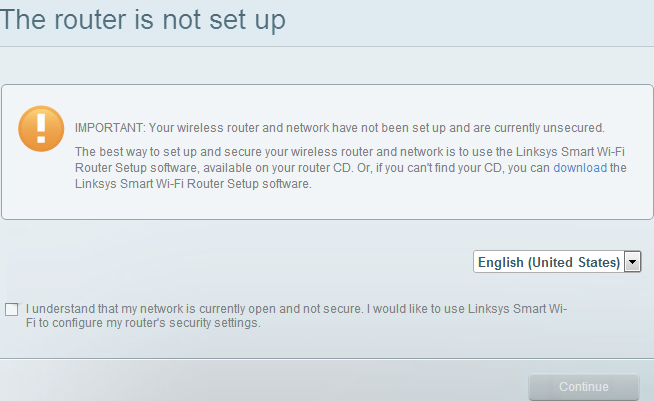The image size is (654, 401).
Task: Click the orange exclamation warning icon
Action: 41,129
